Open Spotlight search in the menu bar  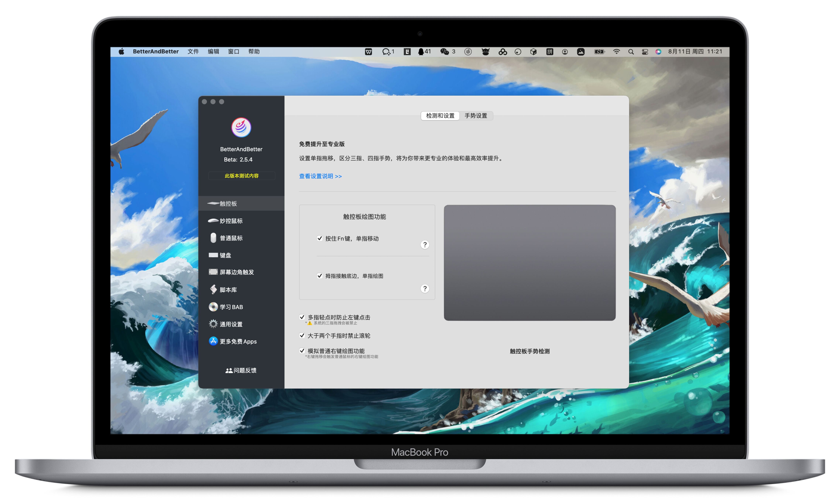click(x=631, y=52)
